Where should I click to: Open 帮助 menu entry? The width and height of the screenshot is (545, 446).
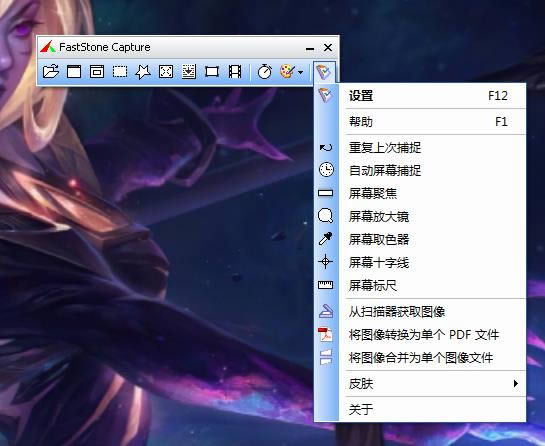(x=420, y=122)
